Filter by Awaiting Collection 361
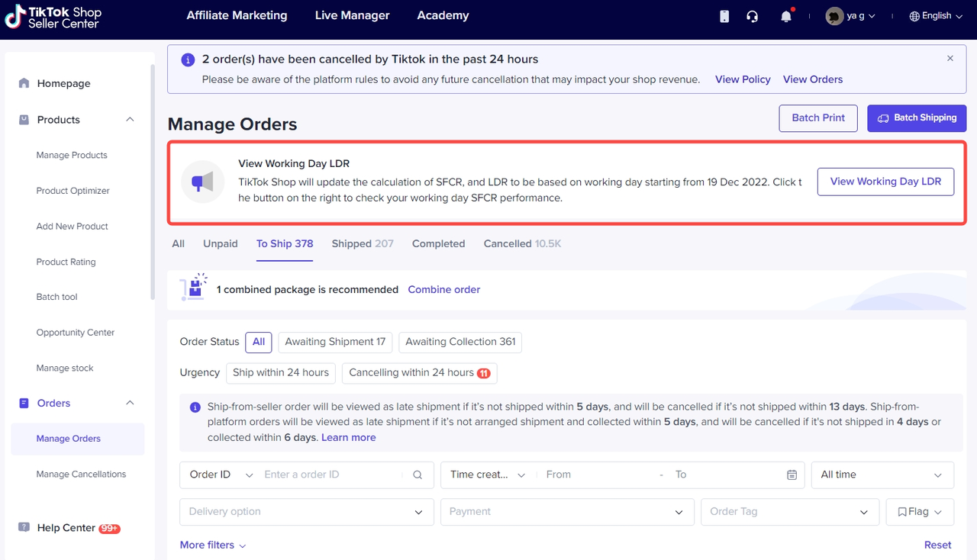Viewport: 977px width, 560px height. point(460,342)
